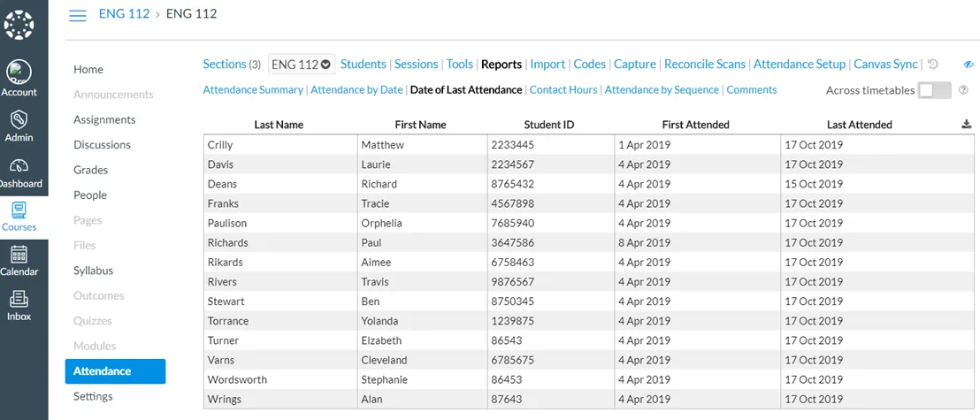The image size is (980, 420).
Task: Open the Contact Hours report
Action: click(563, 90)
